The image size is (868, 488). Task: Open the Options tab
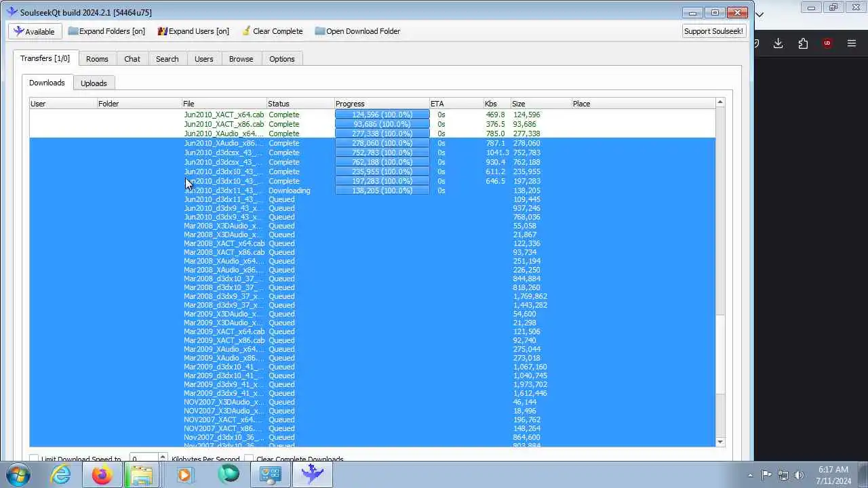tap(282, 59)
